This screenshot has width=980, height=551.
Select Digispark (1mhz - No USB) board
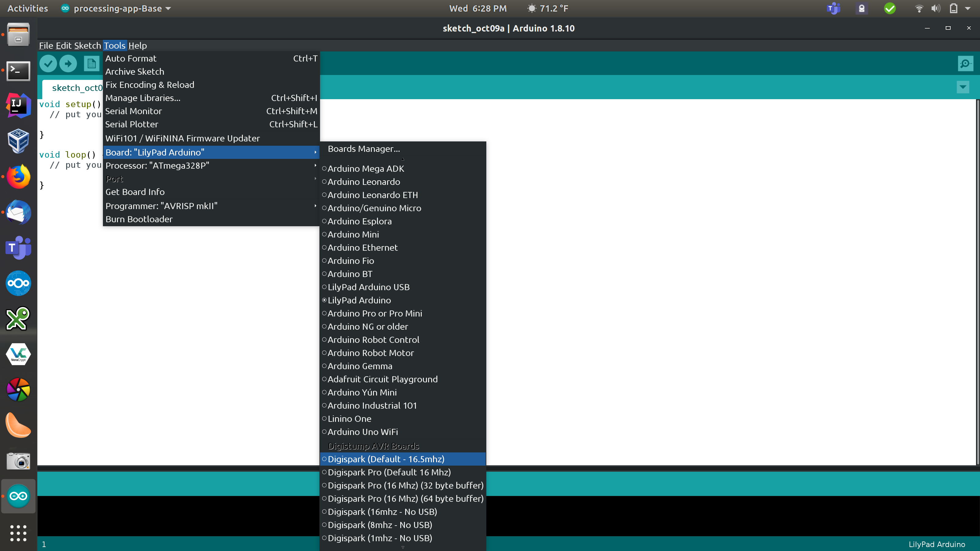[x=403, y=538]
